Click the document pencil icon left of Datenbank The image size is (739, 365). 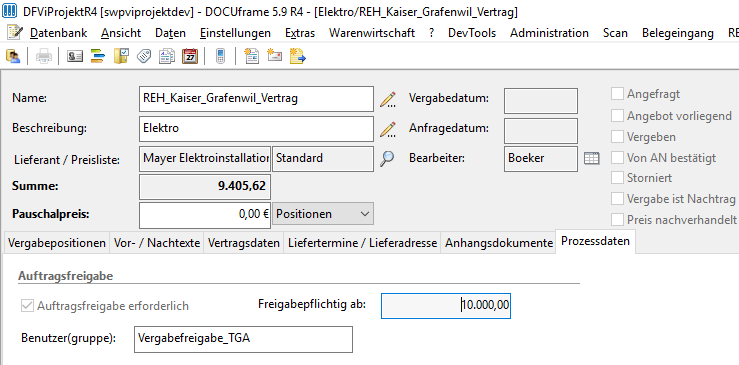pos(15,32)
